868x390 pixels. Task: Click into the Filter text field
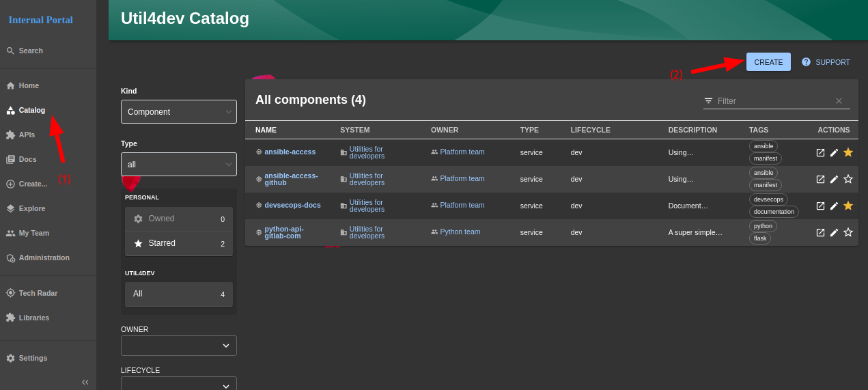(772, 101)
